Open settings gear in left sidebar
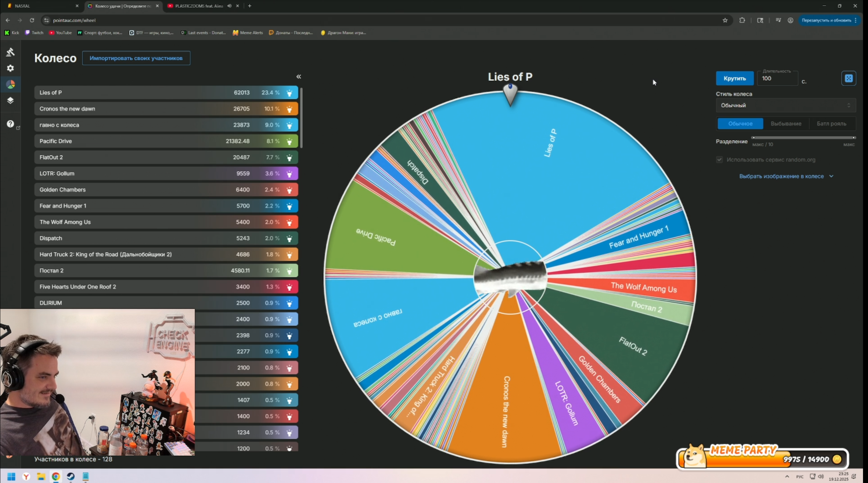 pos(10,68)
